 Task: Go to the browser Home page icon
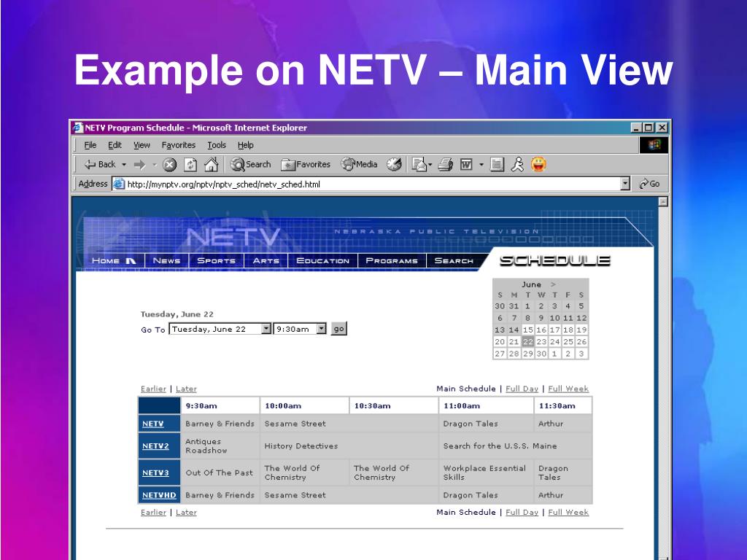click(x=211, y=164)
